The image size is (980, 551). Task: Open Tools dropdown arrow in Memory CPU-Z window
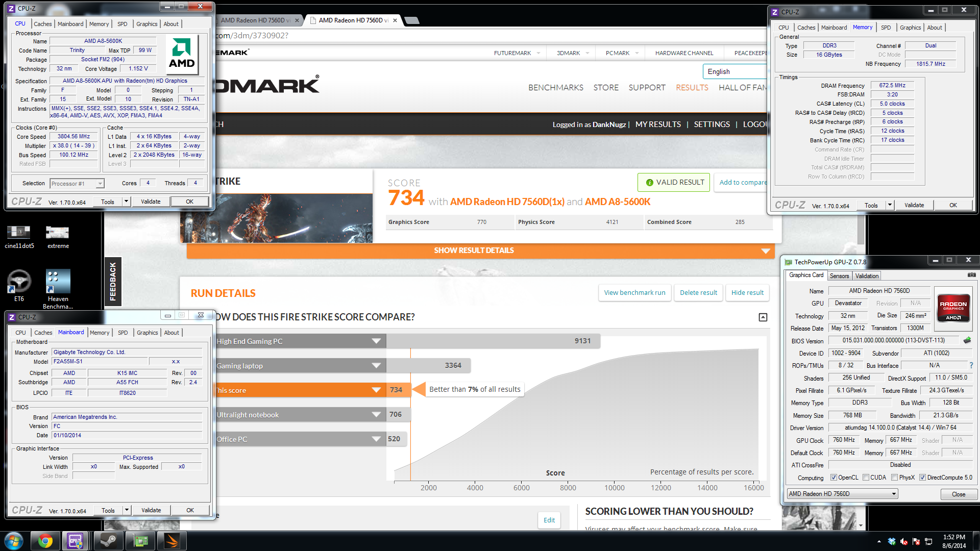(x=890, y=205)
